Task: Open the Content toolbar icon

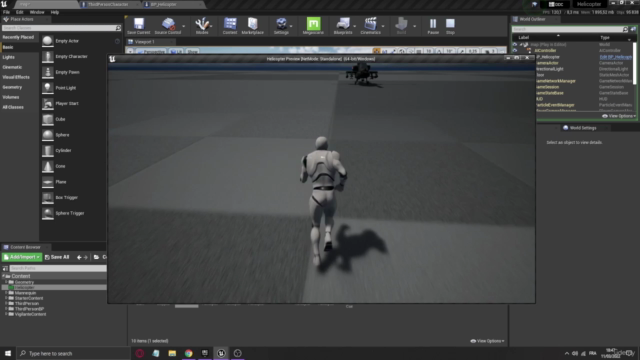Action: point(230,26)
